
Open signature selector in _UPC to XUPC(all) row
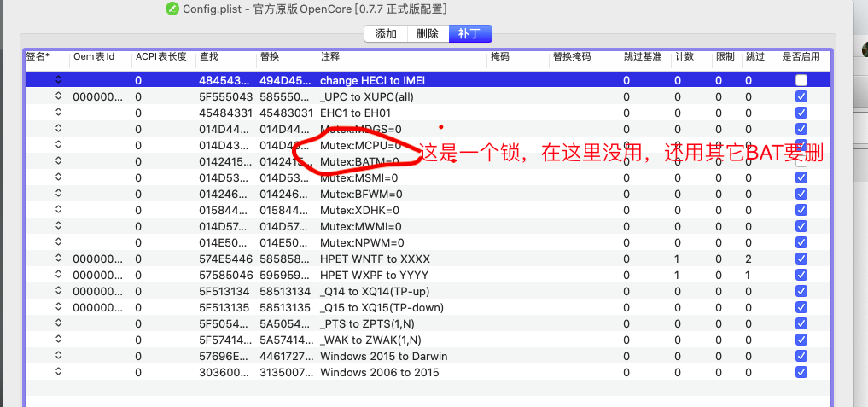[x=59, y=96]
